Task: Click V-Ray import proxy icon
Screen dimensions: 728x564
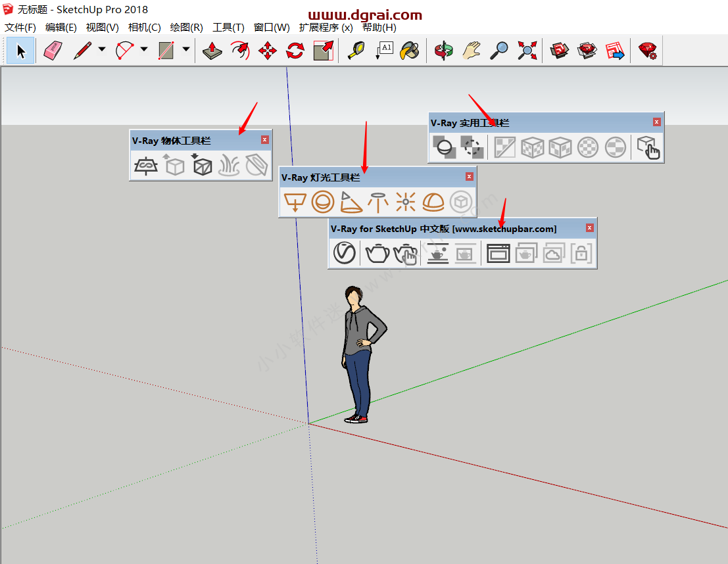Action: 201,165
